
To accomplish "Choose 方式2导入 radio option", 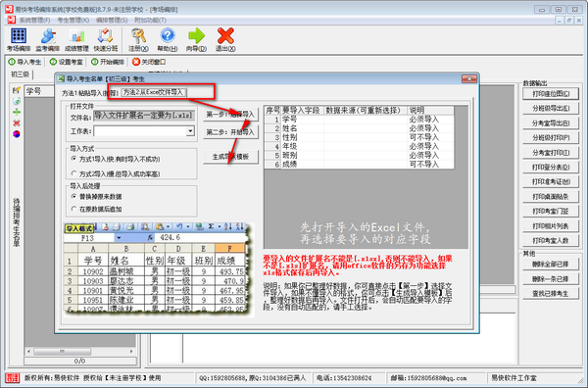I will click(x=73, y=173).
